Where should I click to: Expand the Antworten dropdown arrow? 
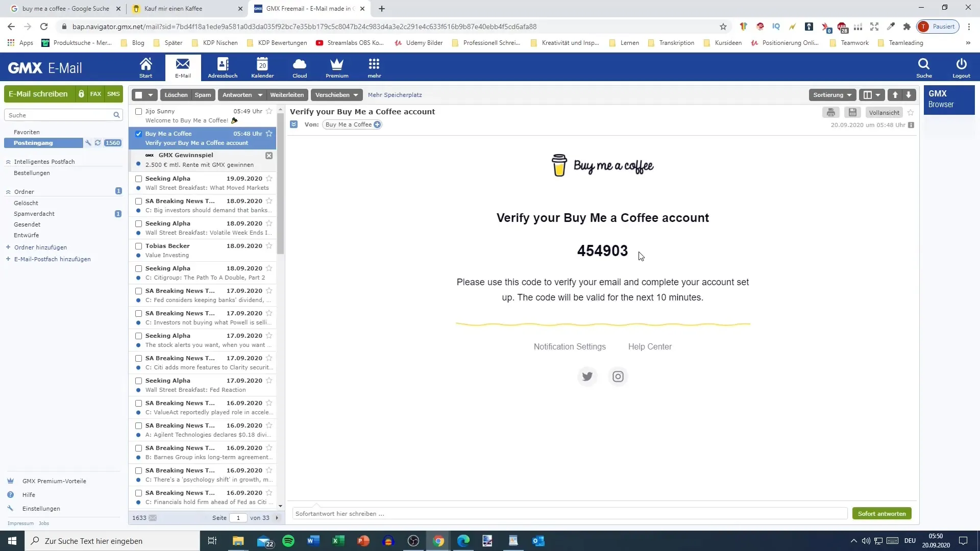(x=260, y=95)
